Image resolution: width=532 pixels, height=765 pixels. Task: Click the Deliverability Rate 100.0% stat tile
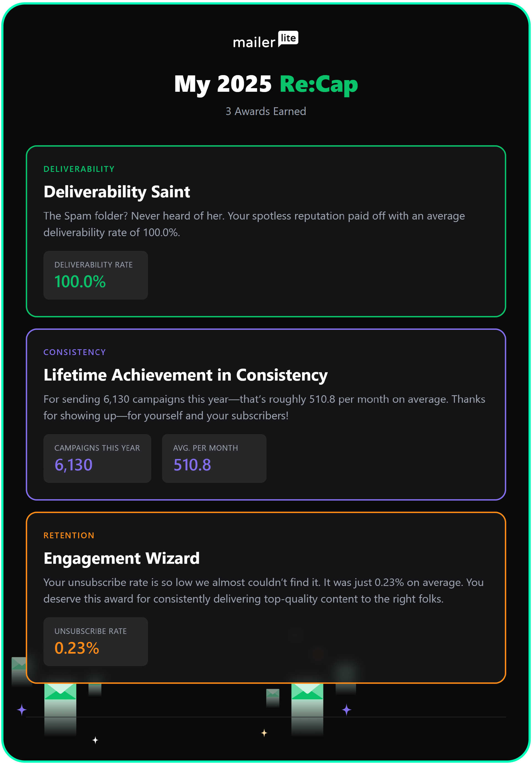[x=96, y=275]
